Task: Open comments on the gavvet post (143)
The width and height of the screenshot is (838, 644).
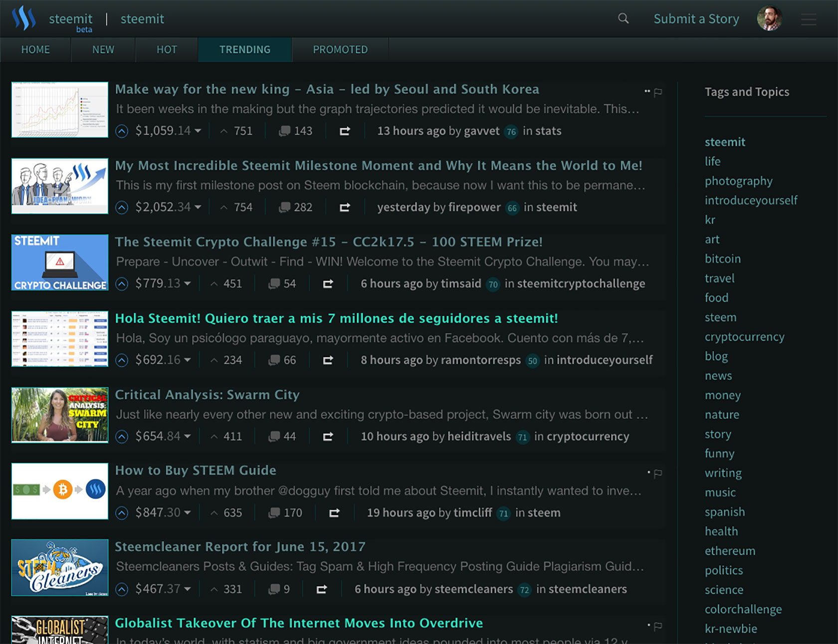Action: click(295, 131)
